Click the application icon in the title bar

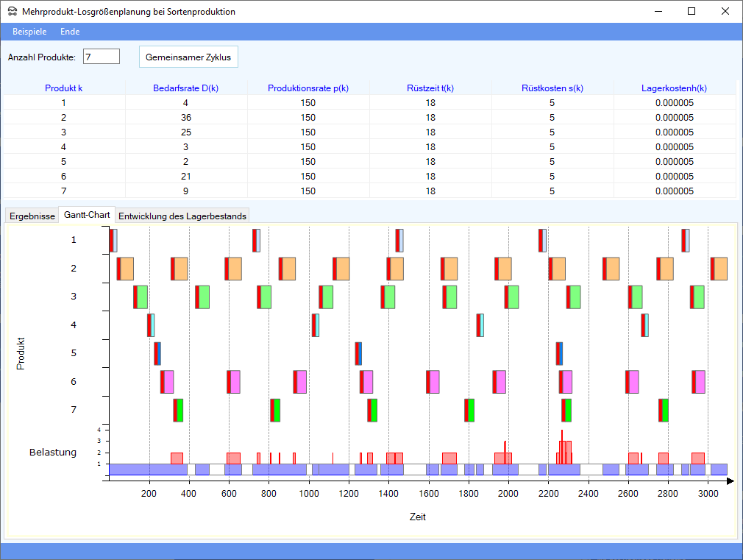click(12, 12)
